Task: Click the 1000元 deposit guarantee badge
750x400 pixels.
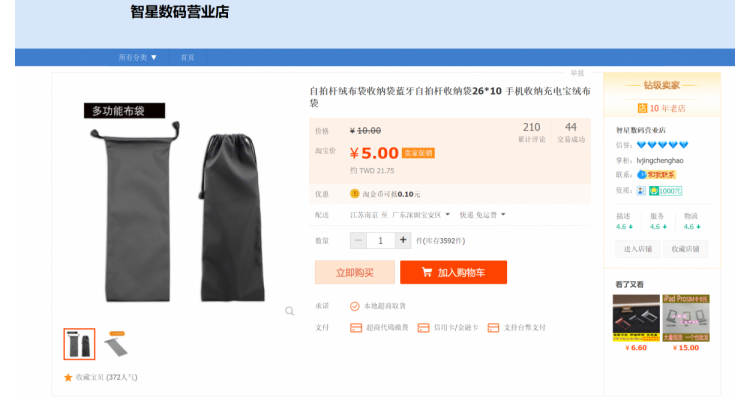Action: pyautogui.click(x=665, y=190)
